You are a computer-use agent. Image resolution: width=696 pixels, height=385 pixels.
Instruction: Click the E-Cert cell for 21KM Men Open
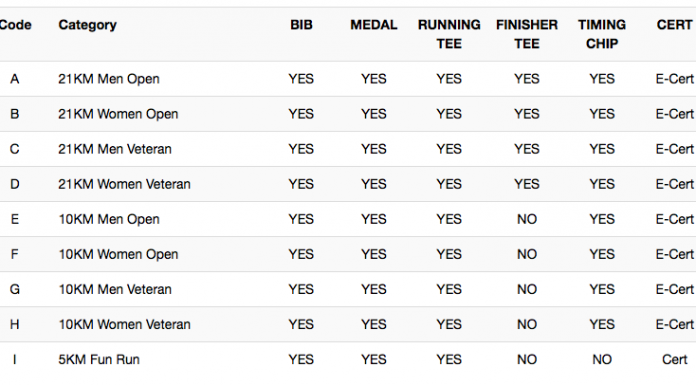[x=675, y=79]
